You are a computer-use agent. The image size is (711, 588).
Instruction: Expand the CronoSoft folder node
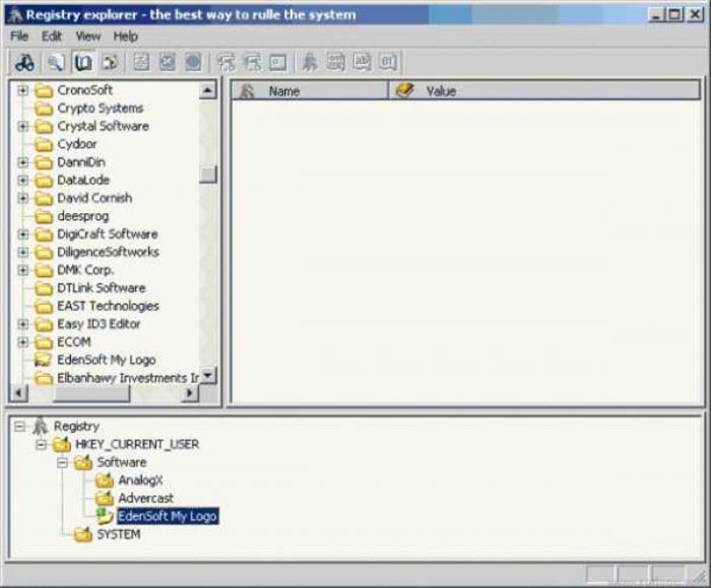tap(23, 90)
